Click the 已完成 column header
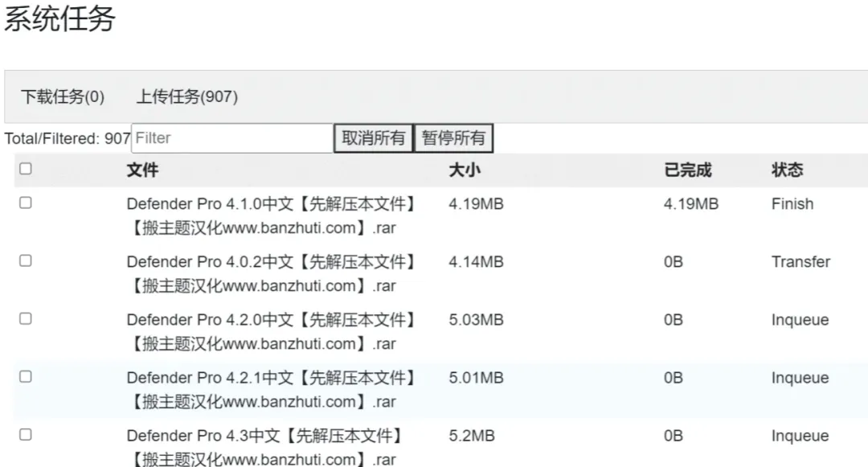This screenshot has height=467, width=868. 687,170
